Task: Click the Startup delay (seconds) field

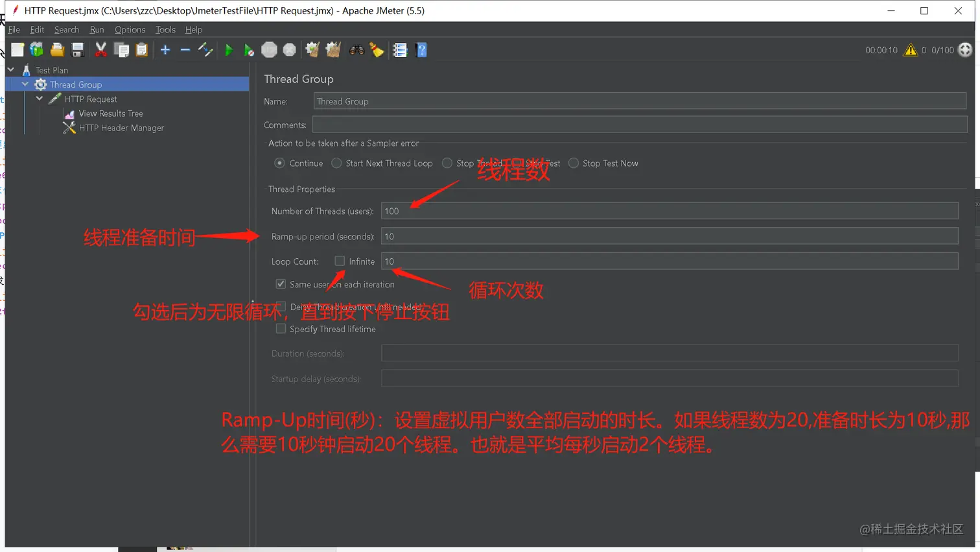Action: point(670,378)
